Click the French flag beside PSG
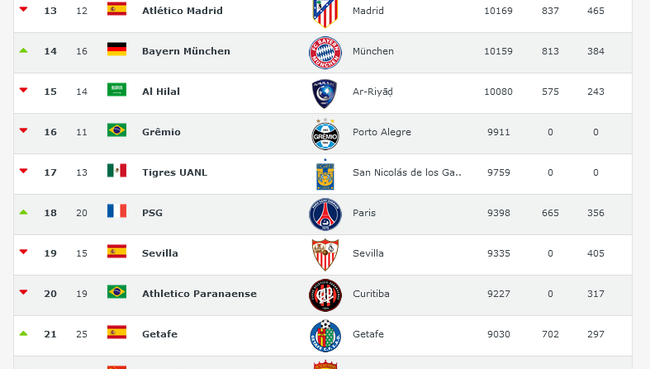This screenshot has height=369, width=650. 116,211
